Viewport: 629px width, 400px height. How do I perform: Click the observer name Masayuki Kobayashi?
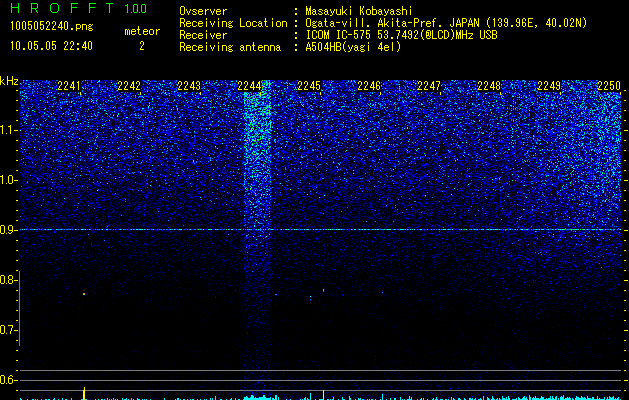pos(359,11)
